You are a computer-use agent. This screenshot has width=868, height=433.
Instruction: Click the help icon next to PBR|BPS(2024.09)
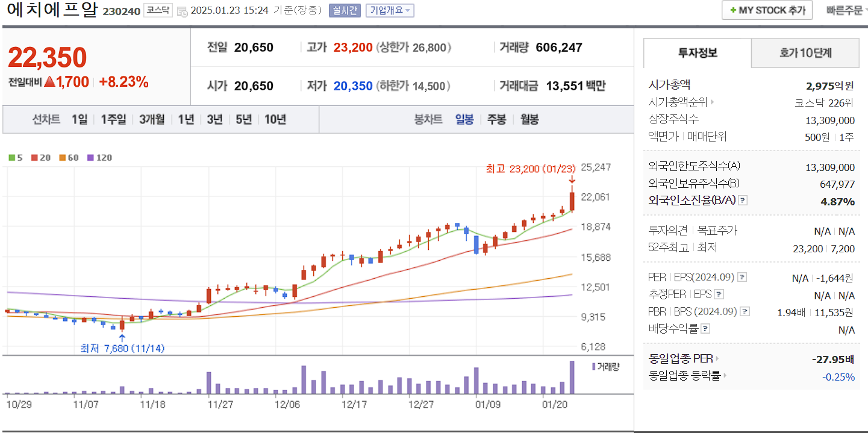pyautogui.click(x=744, y=311)
